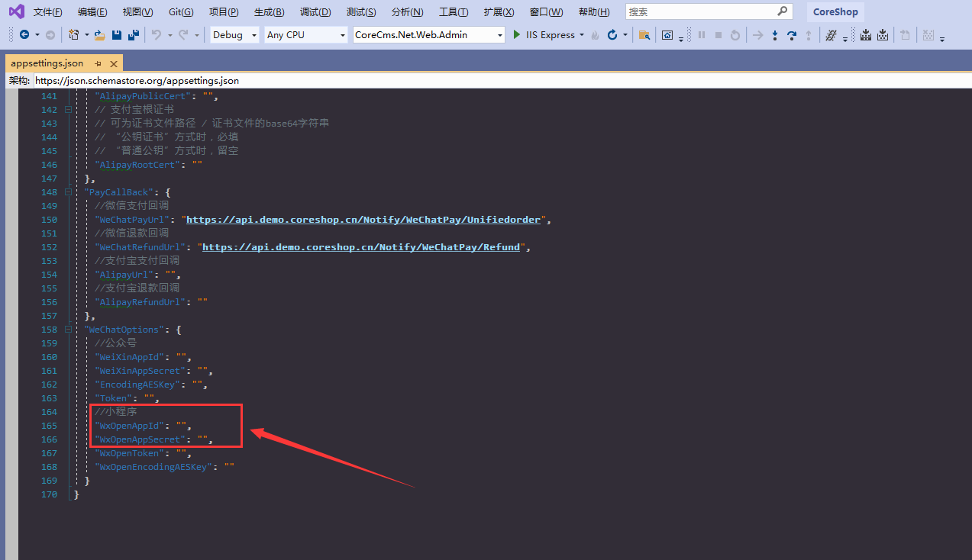
Task: Open the 调试(D) debug menu
Action: 315,12
